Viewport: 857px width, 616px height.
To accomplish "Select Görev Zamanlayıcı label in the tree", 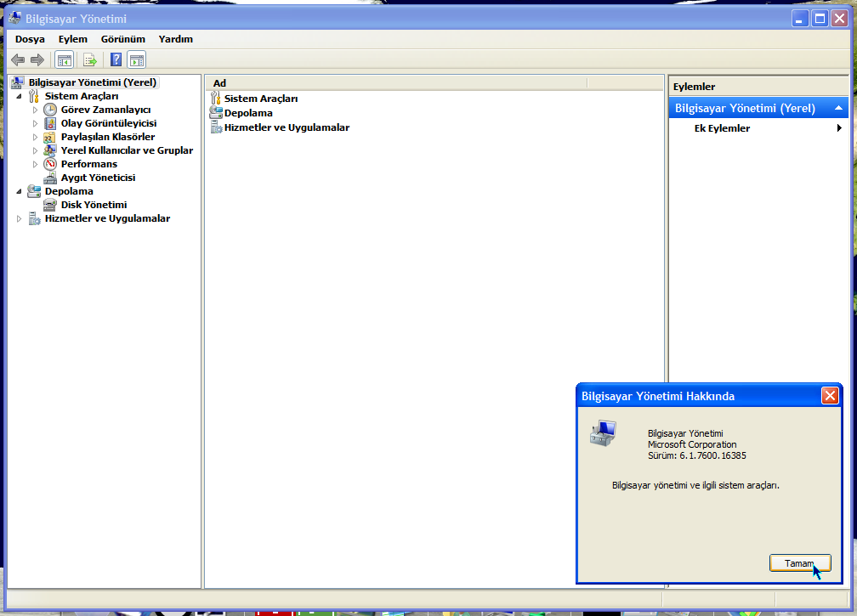I will tap(105, 110).
